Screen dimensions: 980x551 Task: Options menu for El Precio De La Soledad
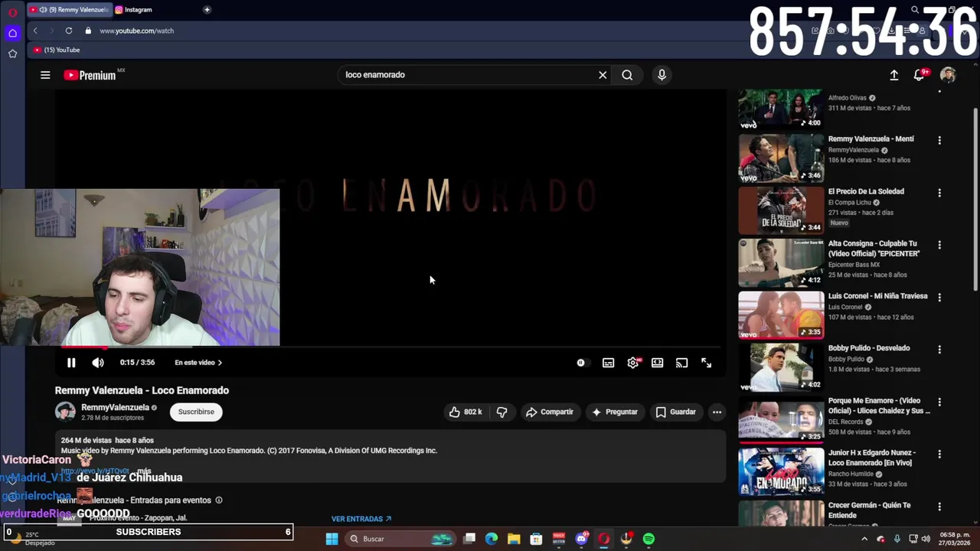point(939,193)
